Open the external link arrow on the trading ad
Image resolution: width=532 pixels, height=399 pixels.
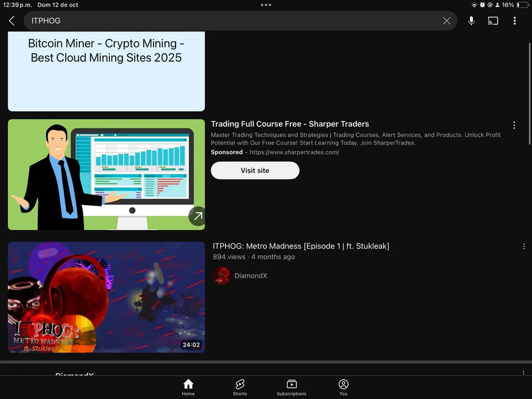coord(197,216)
